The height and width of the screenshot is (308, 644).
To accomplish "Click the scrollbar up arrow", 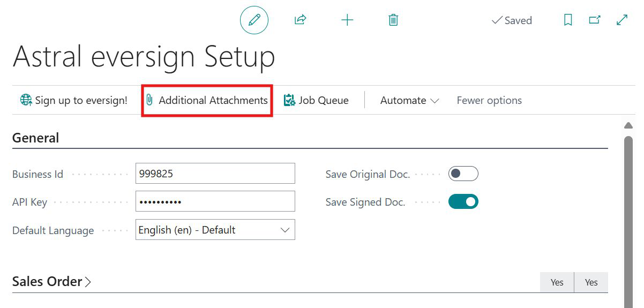I will point(628,125).
